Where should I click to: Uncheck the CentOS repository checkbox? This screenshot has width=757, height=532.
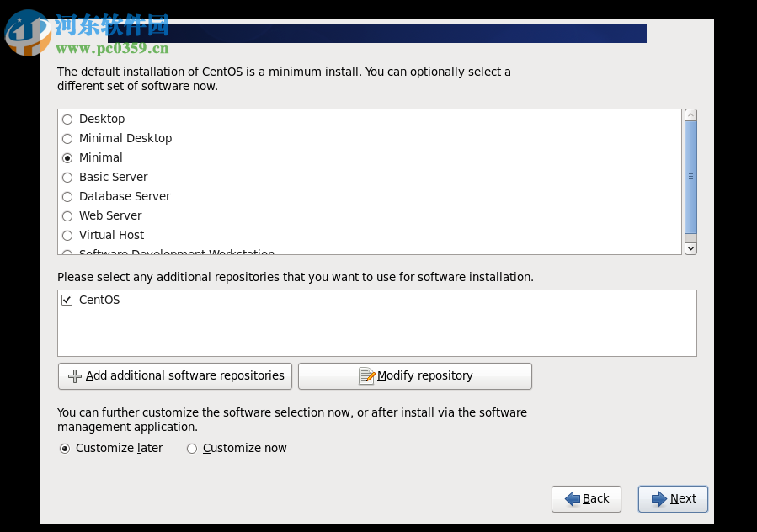[66, 300]
